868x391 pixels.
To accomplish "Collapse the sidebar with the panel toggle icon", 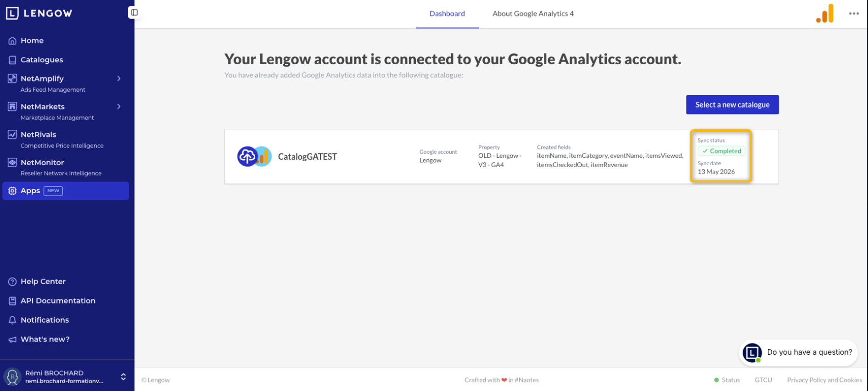I will pyautogui.click(x=134, y=12).
